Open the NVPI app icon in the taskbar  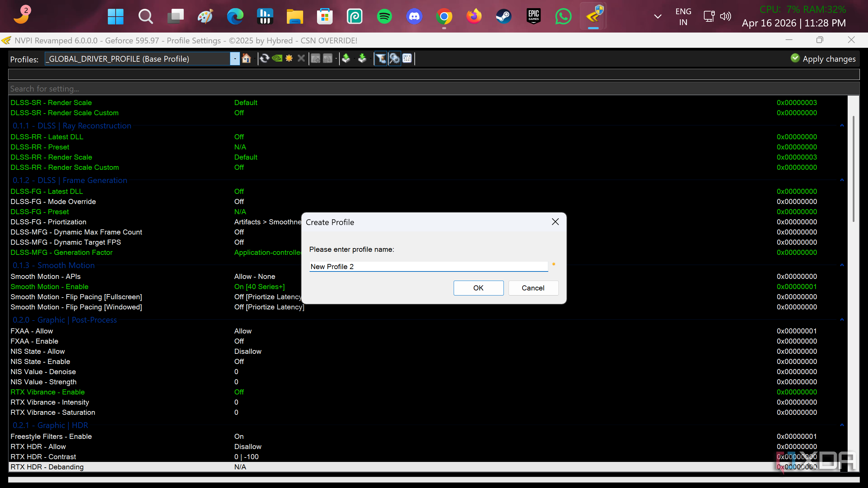593,16
